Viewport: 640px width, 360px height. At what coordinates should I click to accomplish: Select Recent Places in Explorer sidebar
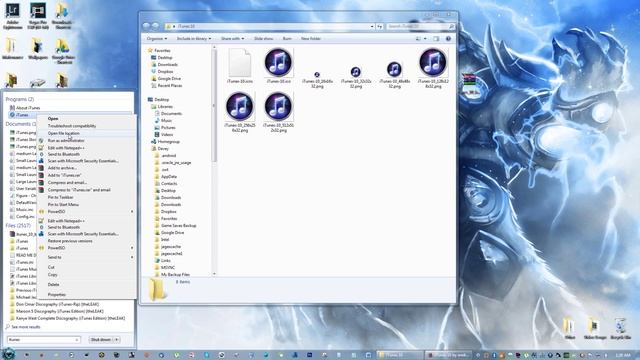coord(170,85)
